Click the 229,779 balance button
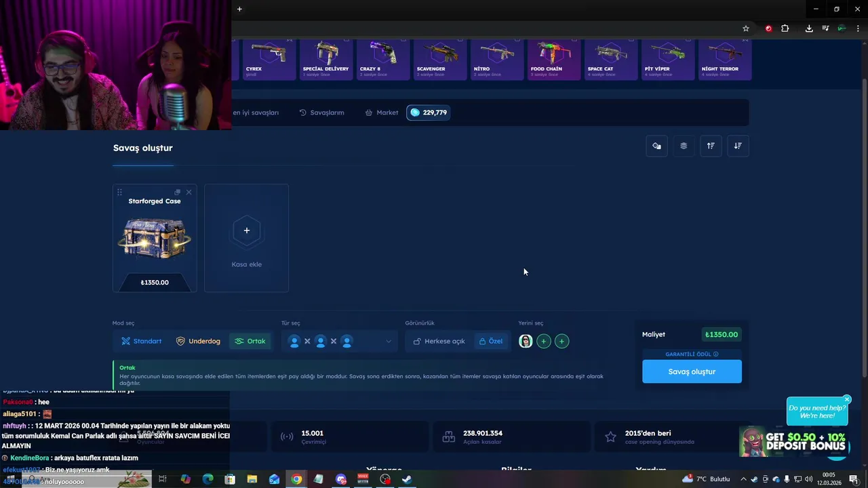The width and height of the screenshot is (868, 488). tap(429, 113)
